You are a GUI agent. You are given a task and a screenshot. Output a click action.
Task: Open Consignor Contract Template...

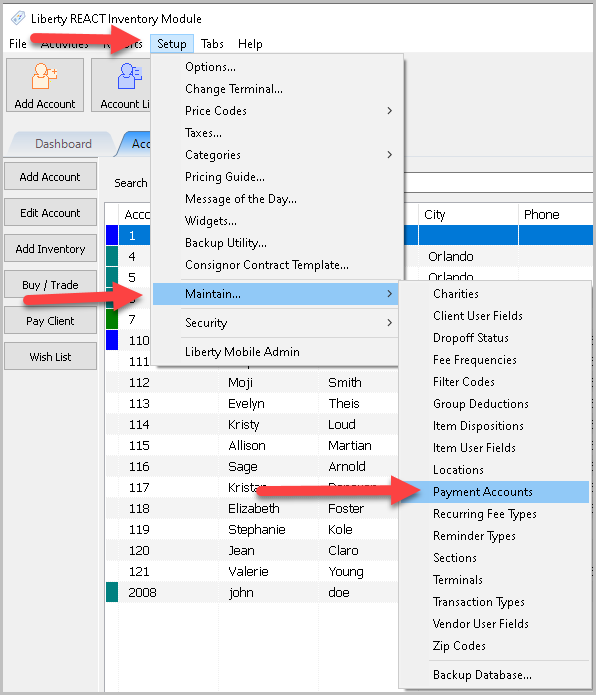tap(275, 265)
